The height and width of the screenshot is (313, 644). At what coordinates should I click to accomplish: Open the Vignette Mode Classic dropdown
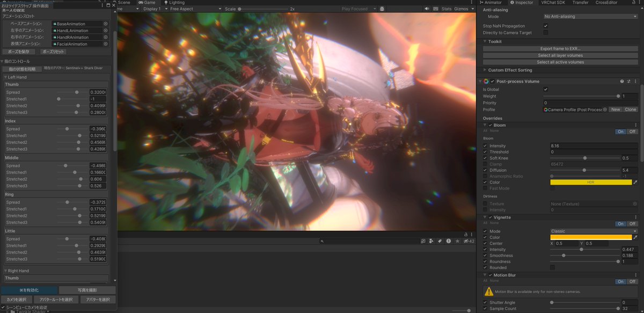point(594,231)
